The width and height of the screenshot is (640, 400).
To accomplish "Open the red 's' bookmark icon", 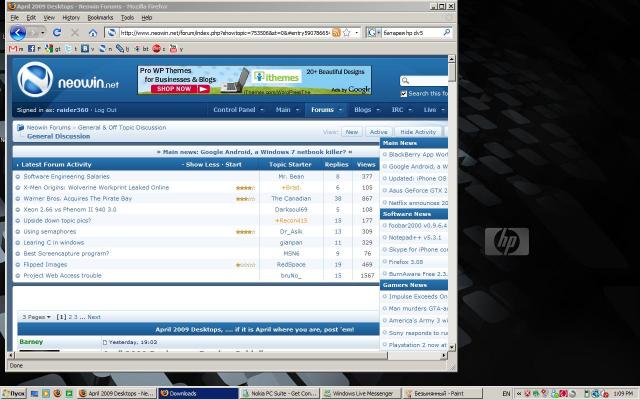I will (x=156, y=49).
